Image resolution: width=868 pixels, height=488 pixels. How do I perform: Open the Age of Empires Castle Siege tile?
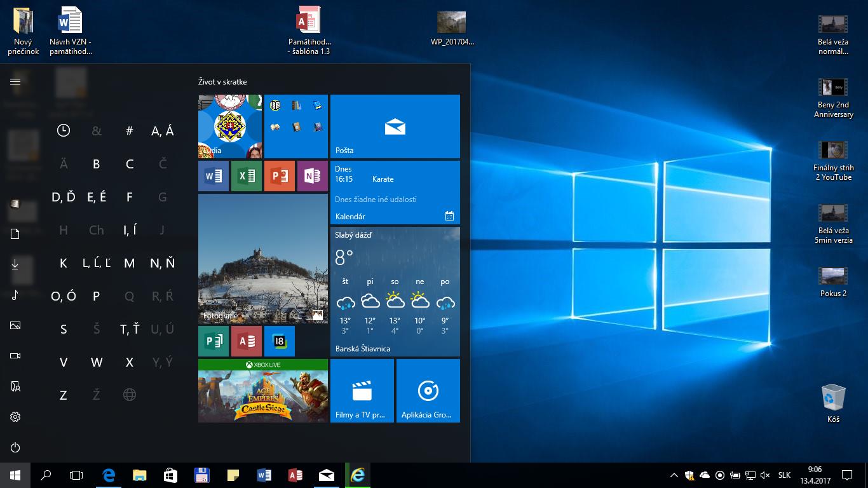click(262, 390)
